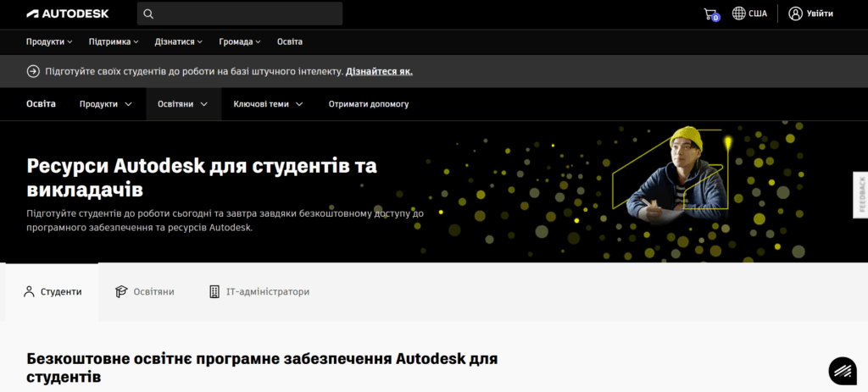Open the Дізнатися dropdown menu
This screenshot has width=868, height=392.
click(x=179, y=41)
